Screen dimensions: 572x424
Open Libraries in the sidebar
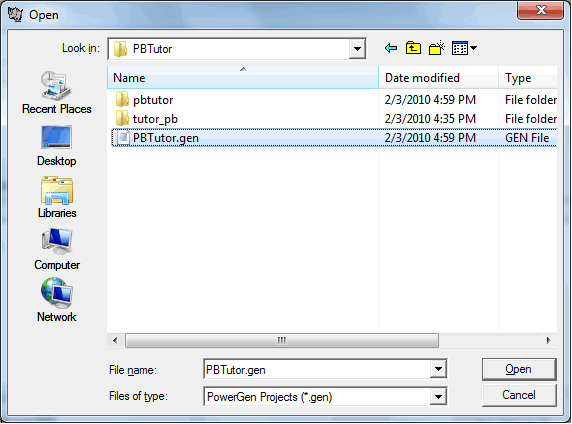click(57, 197)
